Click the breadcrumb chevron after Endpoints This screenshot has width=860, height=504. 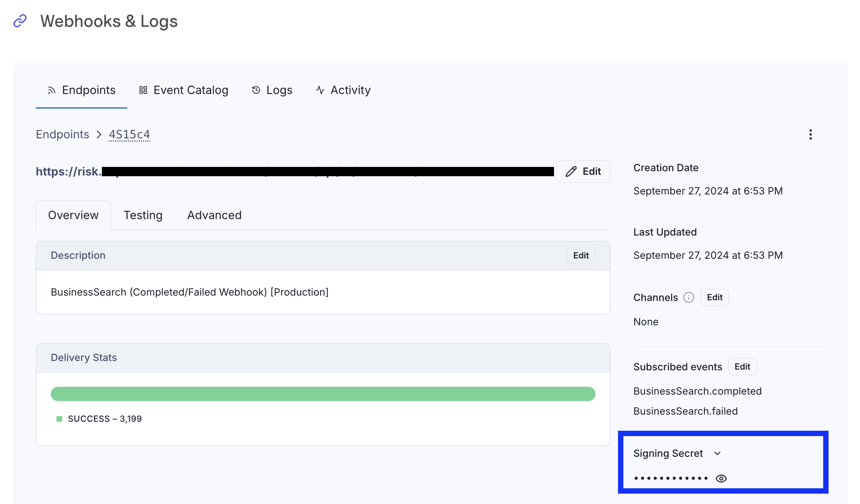click(99, 134)
